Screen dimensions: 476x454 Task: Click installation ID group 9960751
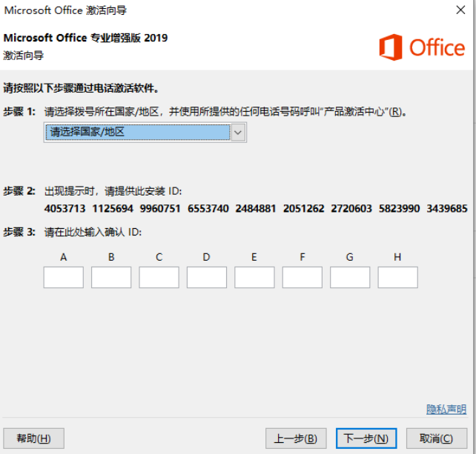coord(160,209)
